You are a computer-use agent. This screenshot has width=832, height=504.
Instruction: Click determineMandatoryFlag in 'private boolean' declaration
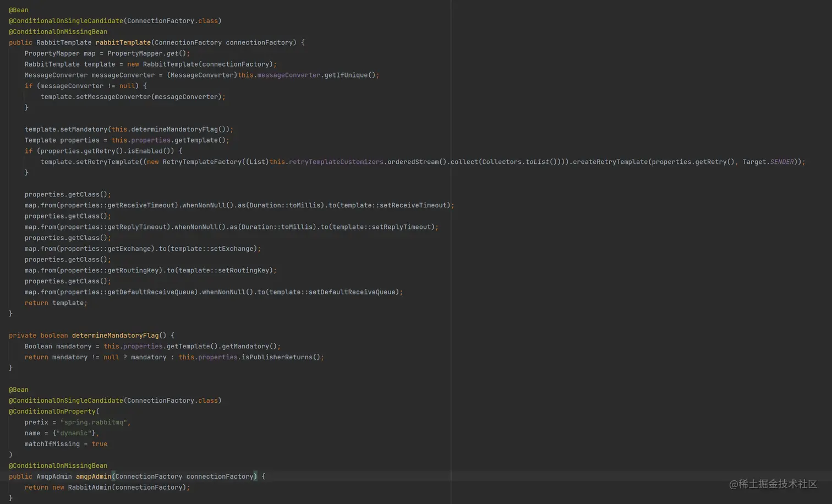pos(115,336)
